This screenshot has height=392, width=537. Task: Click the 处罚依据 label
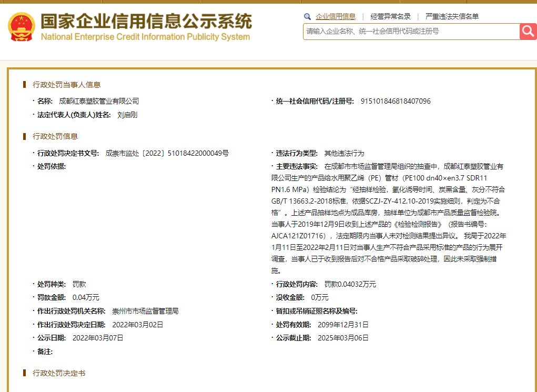tap(52, 166)
